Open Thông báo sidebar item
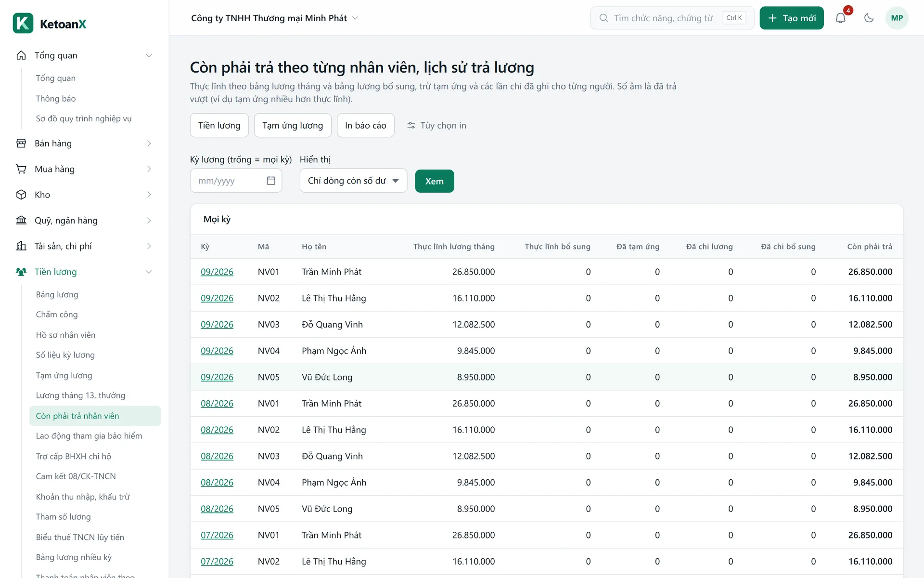924x578 pixels. [x=56, y=99]
